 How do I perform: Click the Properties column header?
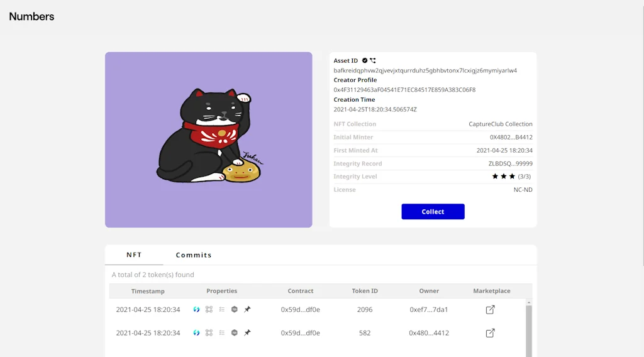coord(222,290)
